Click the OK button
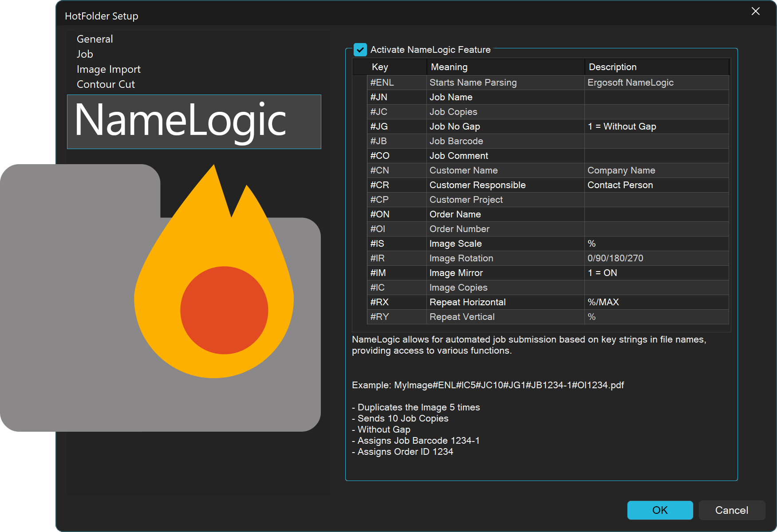 click(x=659, y=510)
